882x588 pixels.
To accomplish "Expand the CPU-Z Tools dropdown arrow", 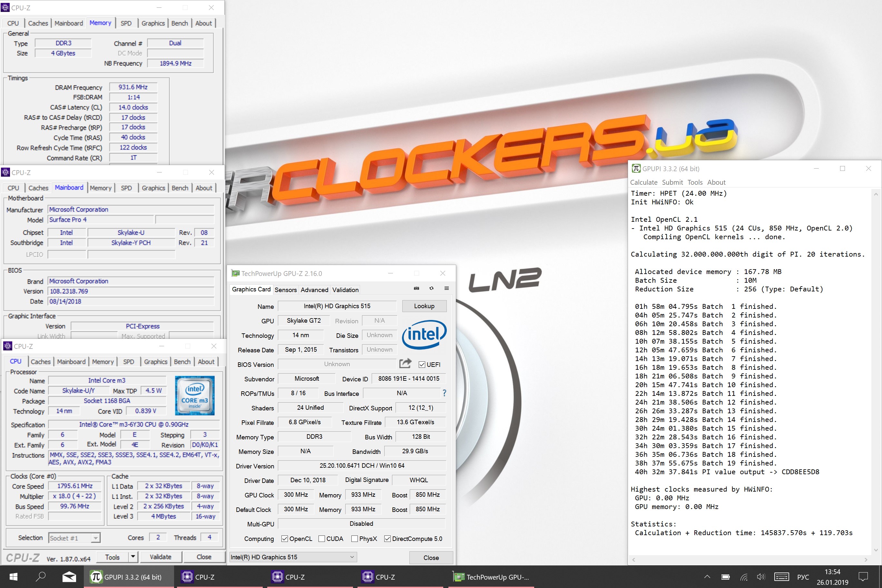I will click(x=133, y=557).
